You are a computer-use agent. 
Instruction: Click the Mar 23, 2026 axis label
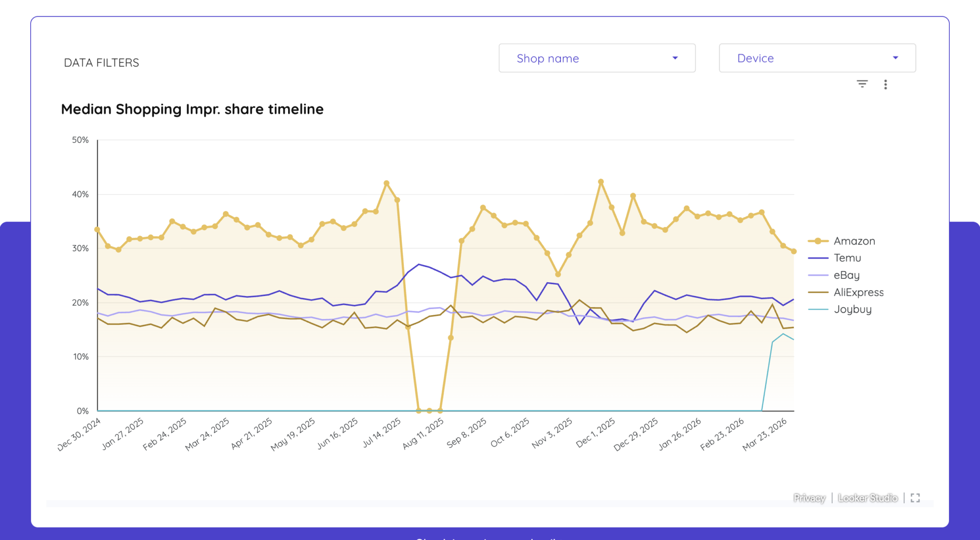coord(764,434)
